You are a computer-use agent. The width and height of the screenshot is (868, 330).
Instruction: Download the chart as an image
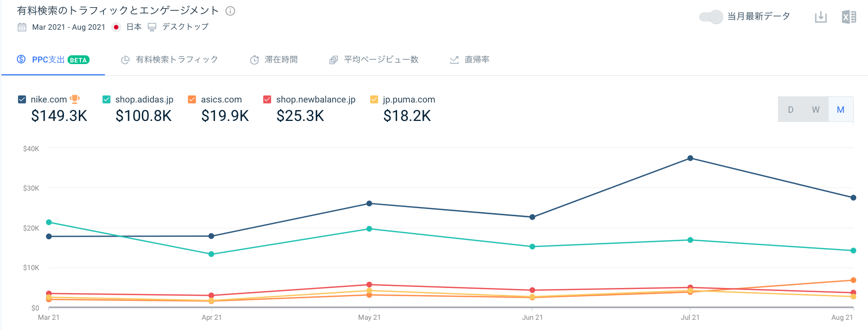[x=821, y=17]
